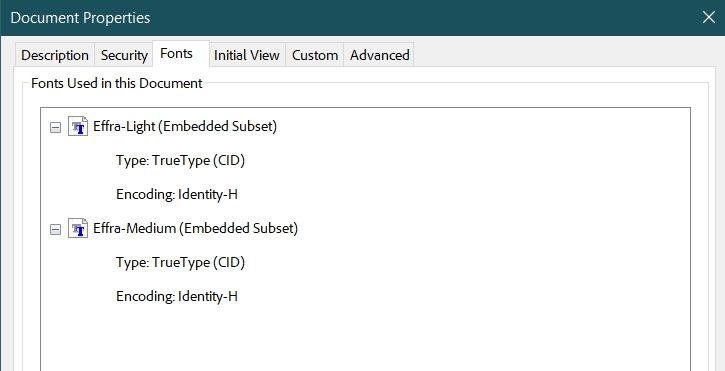
Task: Select the Fonts tab
Action: tap(181, 54)
